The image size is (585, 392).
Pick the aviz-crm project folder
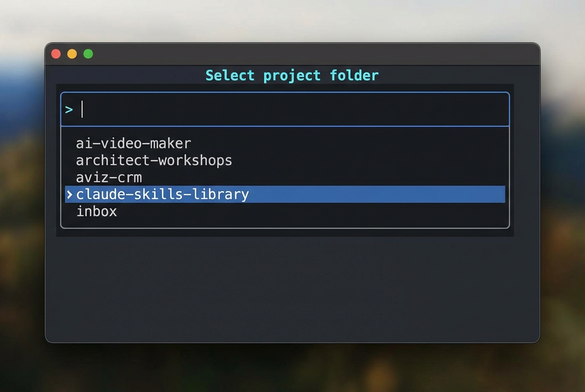point(109,178)
